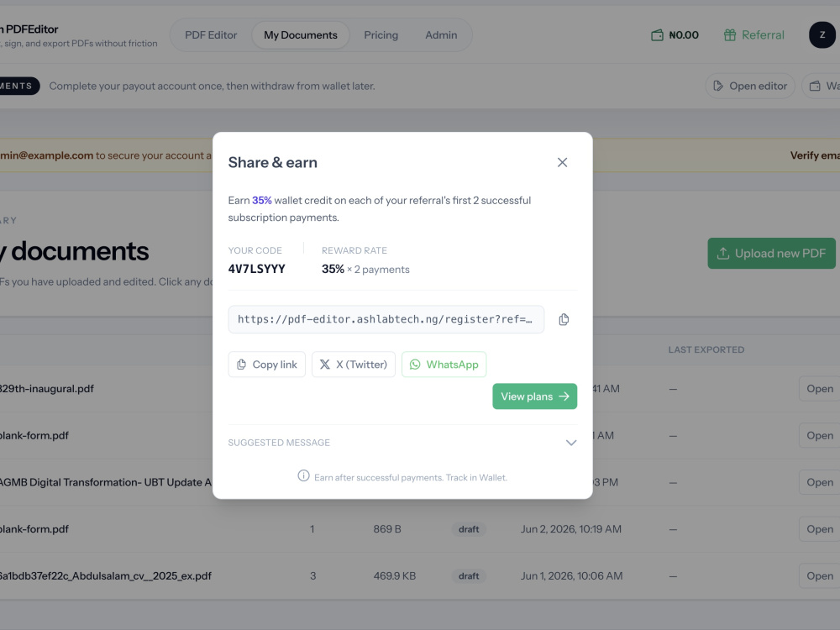Click the 35% reward rate value

tap(333, 269)
